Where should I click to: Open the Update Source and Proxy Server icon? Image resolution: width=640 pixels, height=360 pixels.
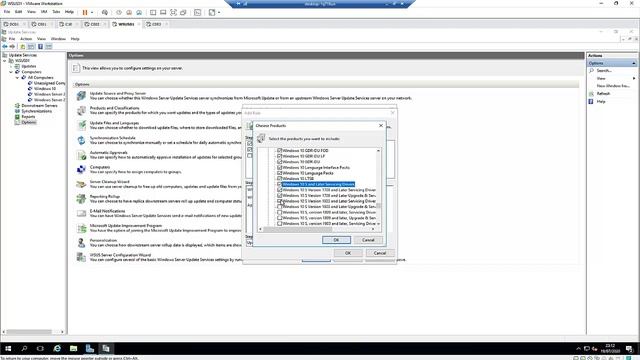pos(81,96)
